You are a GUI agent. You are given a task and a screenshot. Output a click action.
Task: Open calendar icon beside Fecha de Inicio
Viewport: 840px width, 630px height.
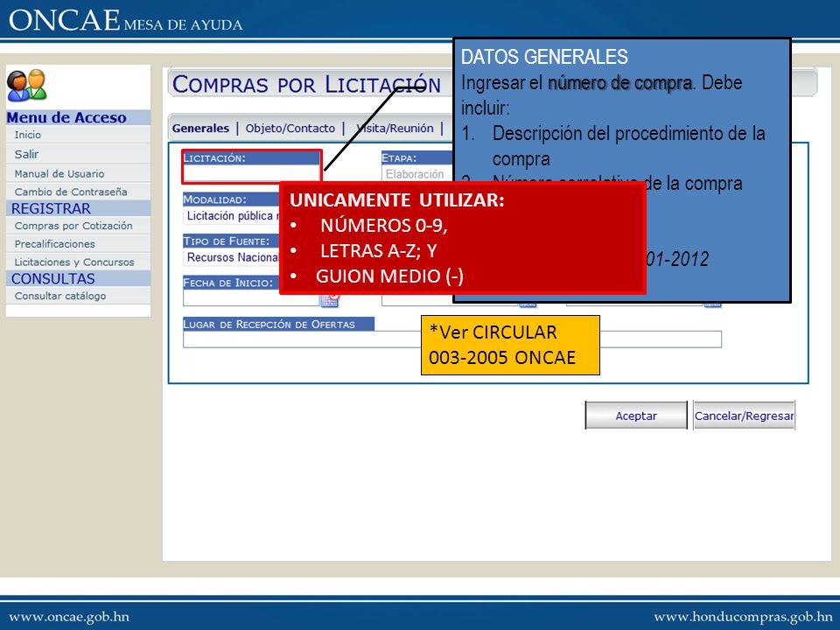pos(330,299)
